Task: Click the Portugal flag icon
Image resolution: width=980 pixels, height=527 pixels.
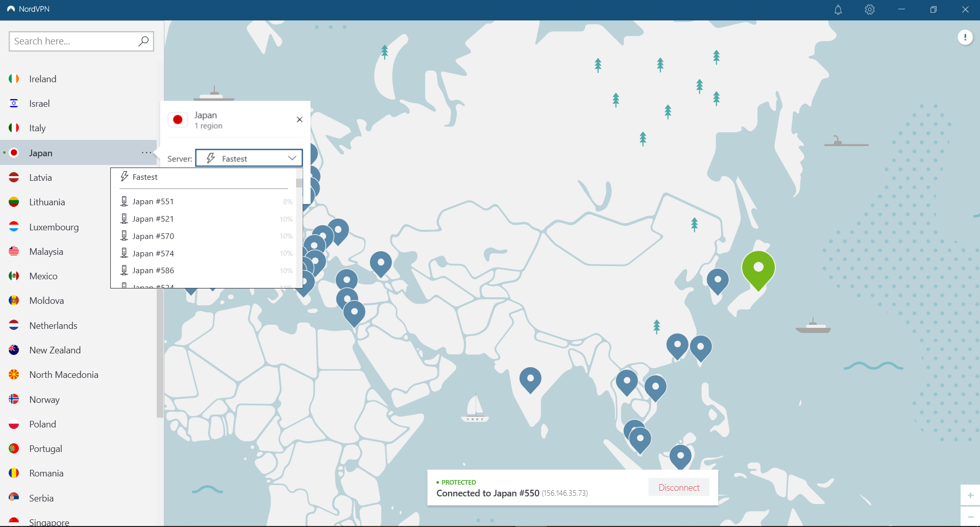Action: coord(14,448)
